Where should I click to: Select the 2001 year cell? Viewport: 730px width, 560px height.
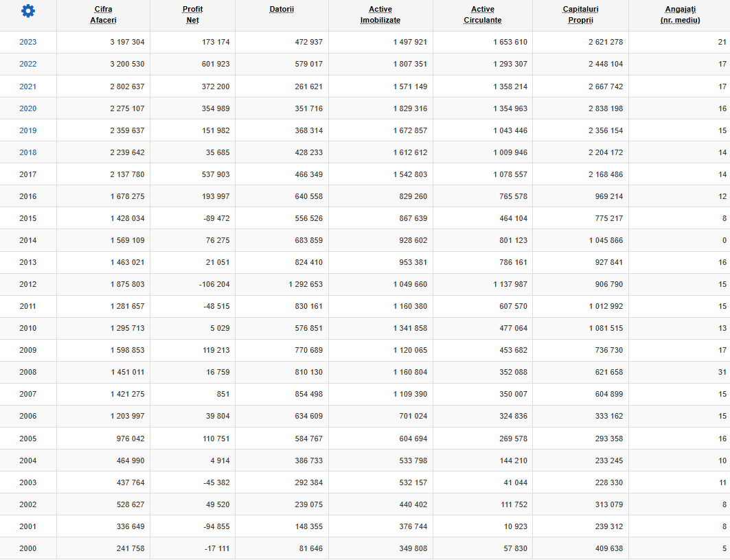[28, 526]
